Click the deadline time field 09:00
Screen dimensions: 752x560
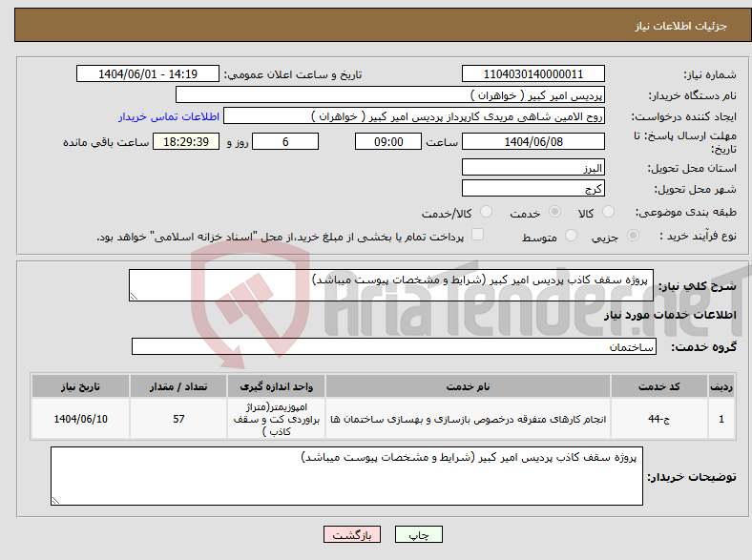point(388,141)
